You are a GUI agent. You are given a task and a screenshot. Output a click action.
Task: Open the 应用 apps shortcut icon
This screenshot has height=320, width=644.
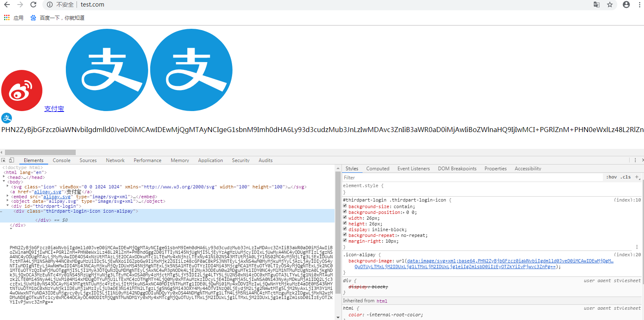click(x=7, y=18)
